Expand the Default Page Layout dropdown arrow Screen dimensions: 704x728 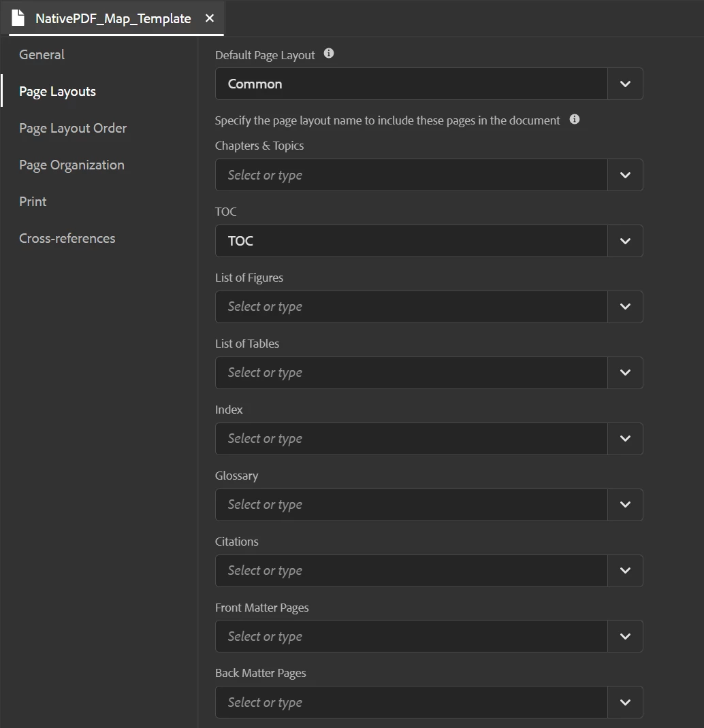(x=625, y=84)
